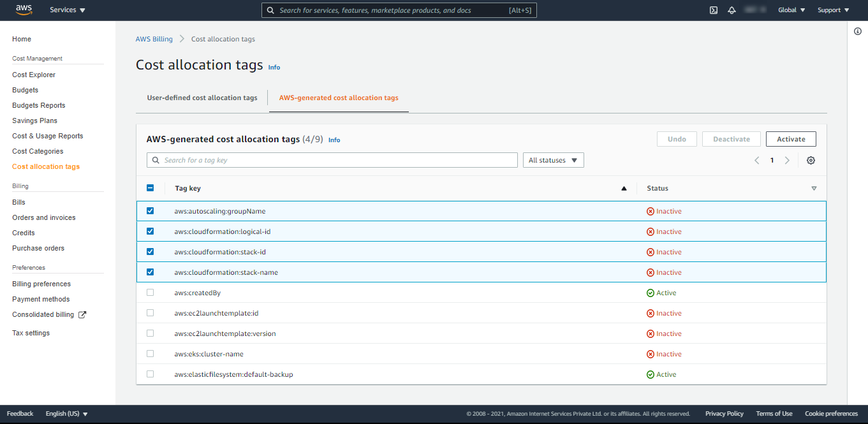Open table preferences gear icon
868x424 pixels.
point(811,161)
